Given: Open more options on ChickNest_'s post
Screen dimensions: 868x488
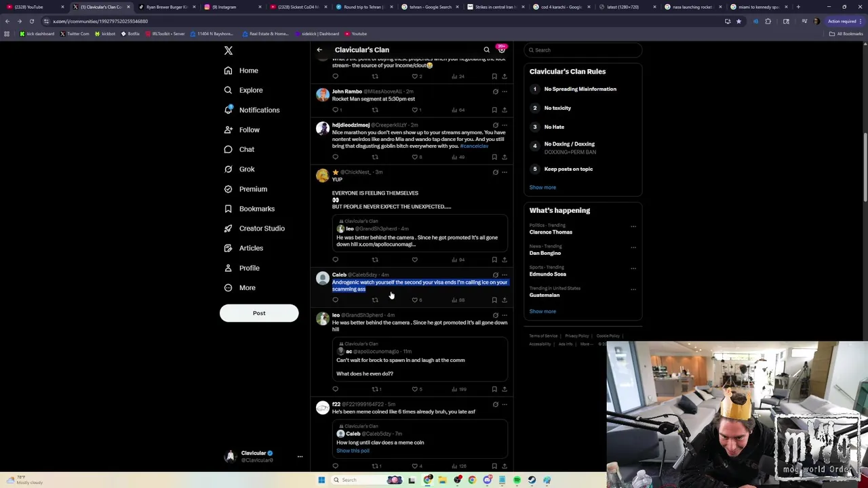Looking at the screenshot, I should coord(504,172).
